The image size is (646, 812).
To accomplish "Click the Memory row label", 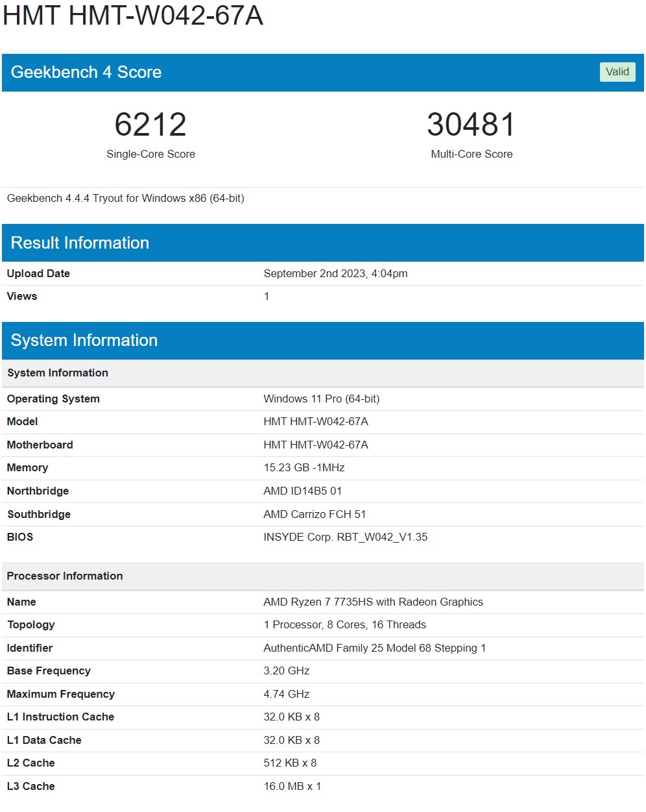I will point(28,467).
